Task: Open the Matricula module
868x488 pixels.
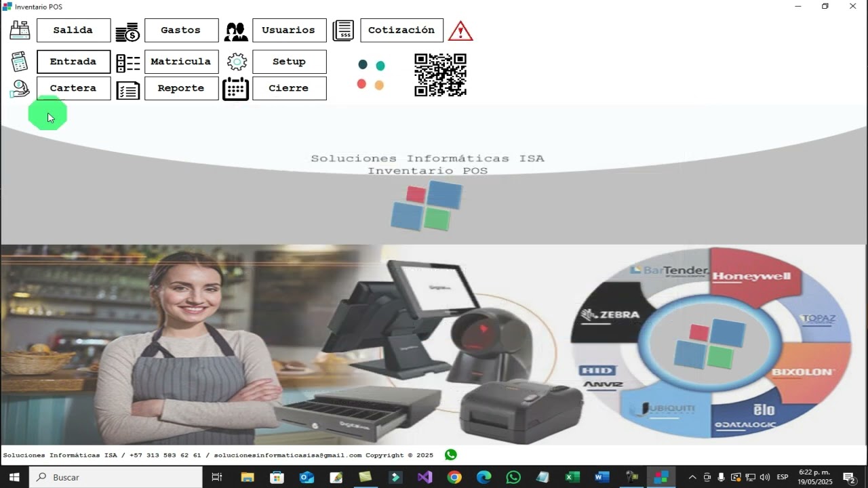Action: point(181,62)
